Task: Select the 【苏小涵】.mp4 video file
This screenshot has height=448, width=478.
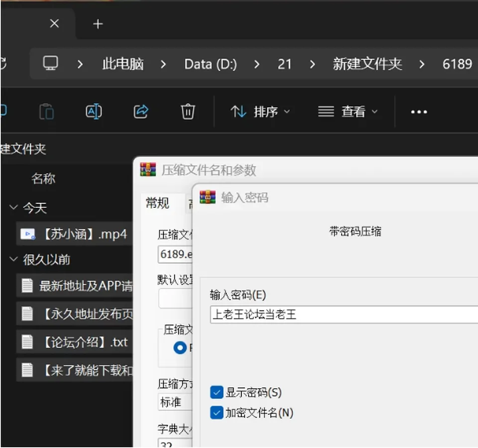Action: [74, 234]
